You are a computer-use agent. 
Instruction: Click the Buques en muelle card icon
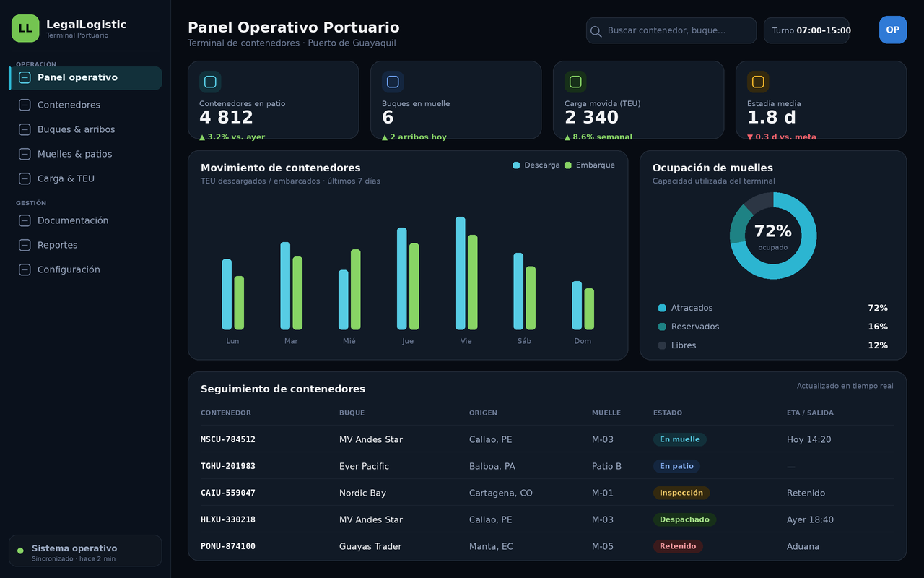393,82
